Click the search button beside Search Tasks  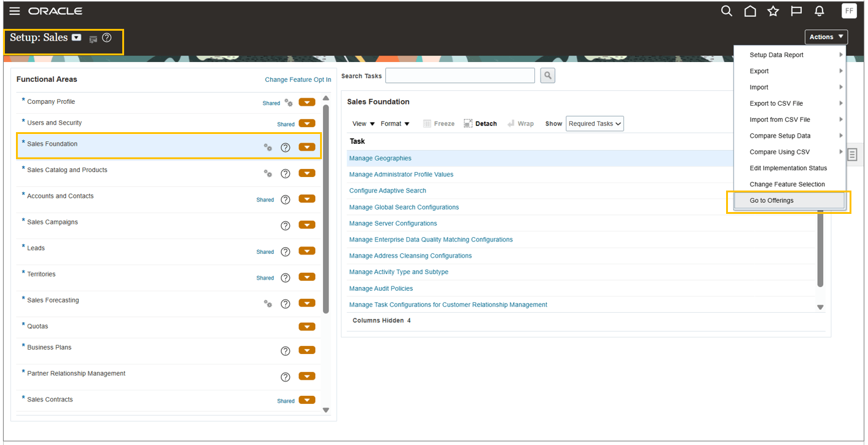pos(547,75)
